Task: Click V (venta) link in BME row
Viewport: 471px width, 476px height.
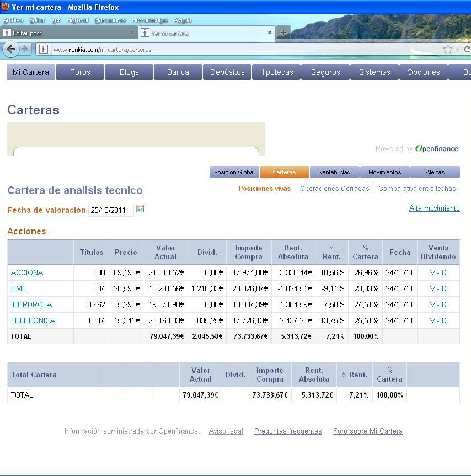Action: pyautogui.click(x=432, y=288)
